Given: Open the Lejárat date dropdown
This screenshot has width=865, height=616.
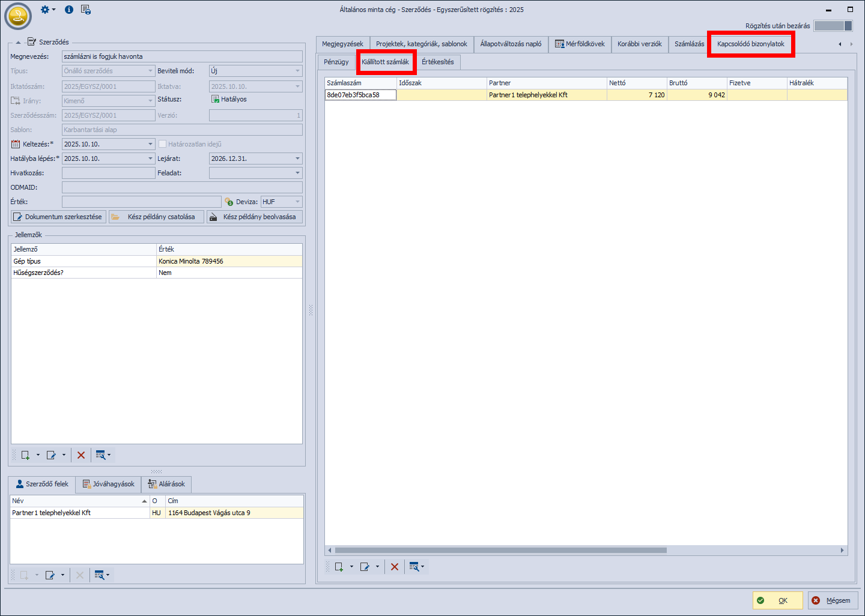Looking at the screenshot, I should pyautogui.click(x=297, y=159).
